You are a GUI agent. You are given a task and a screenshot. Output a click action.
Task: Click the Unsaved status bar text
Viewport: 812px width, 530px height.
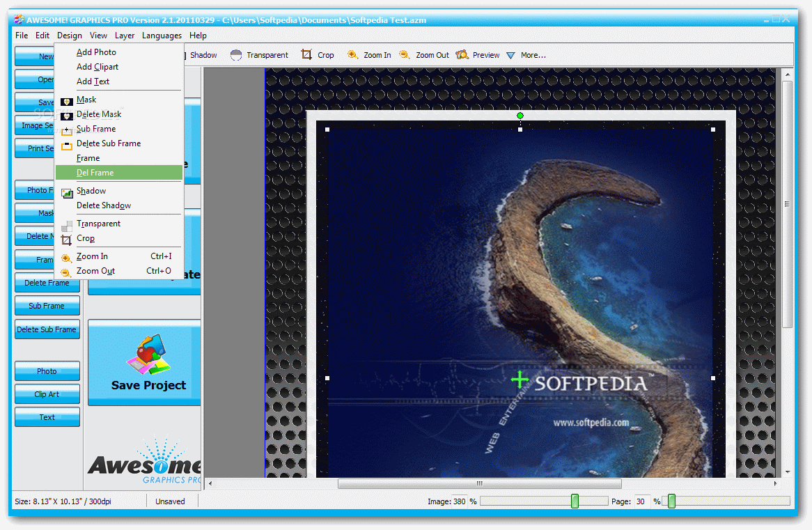pos(170,501)
